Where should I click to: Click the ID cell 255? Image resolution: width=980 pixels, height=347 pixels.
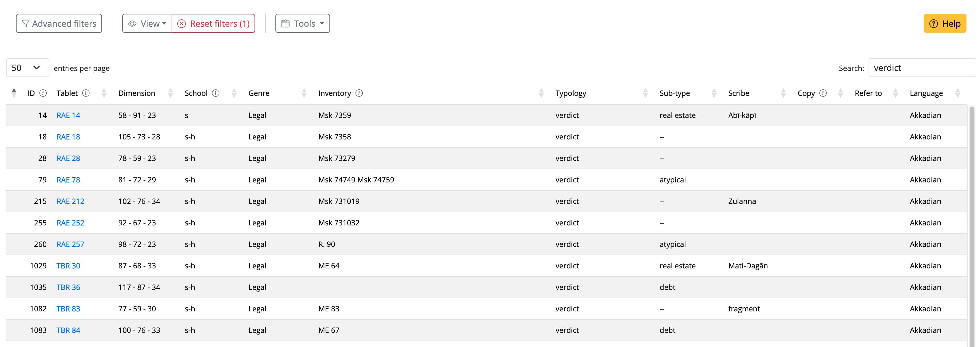pos(40,223)
